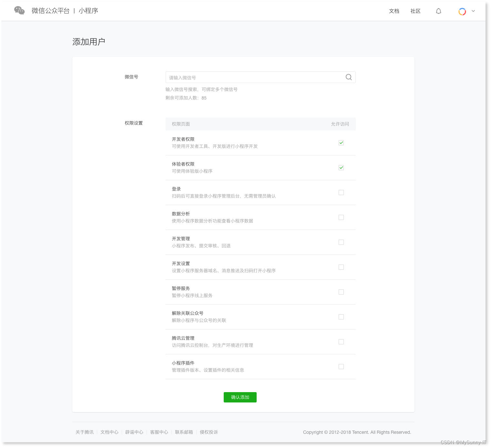The height and width of the screenshot is (448, 491).
Task: Open the 客服中心 footer link
Action: pos(159,432)
